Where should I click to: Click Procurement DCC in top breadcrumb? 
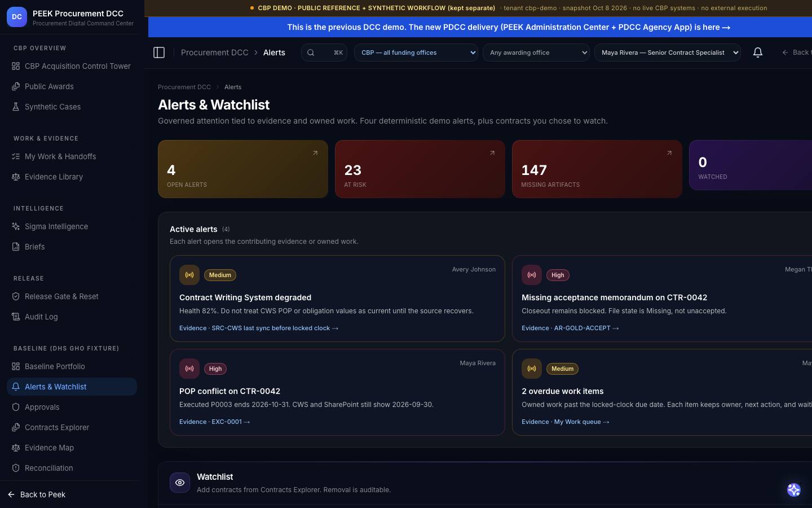[214, 52]
